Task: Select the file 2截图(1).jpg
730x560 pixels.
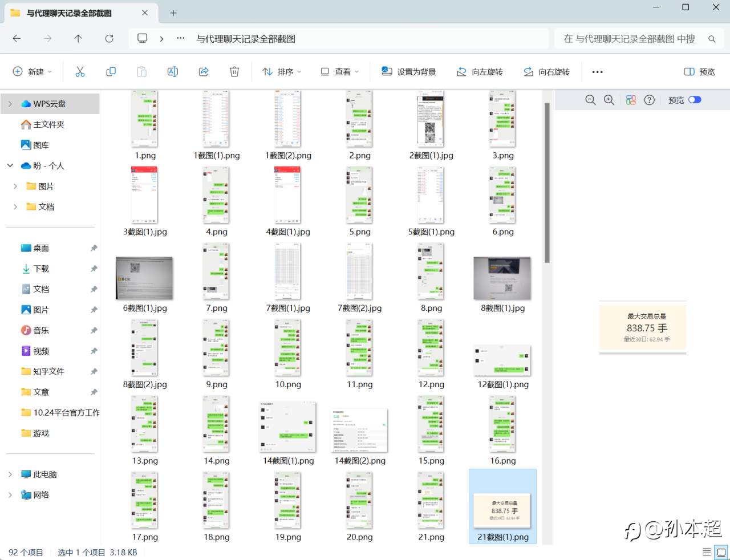Action: [431, 125]
